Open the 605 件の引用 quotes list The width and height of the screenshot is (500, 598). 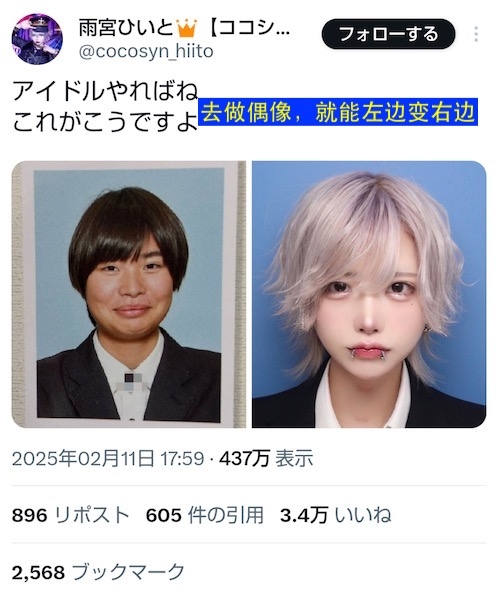click(x=205, y=515)
